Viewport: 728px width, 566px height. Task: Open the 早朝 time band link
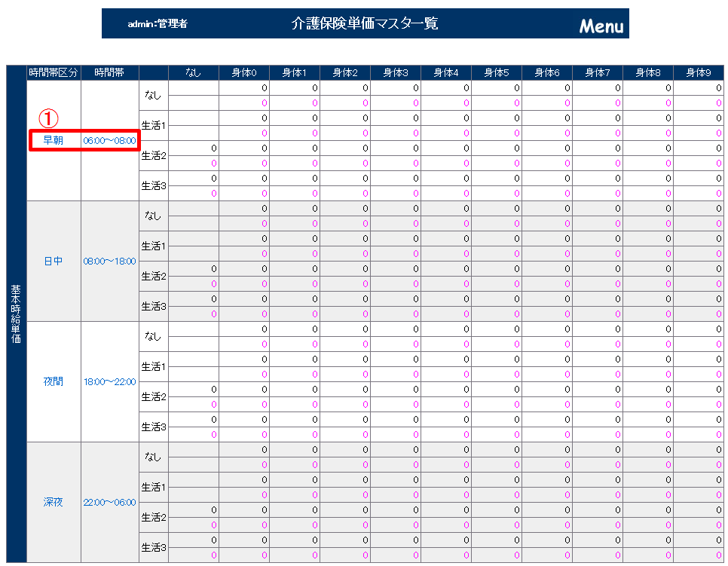pyautogui.click(x=53, y=140)
